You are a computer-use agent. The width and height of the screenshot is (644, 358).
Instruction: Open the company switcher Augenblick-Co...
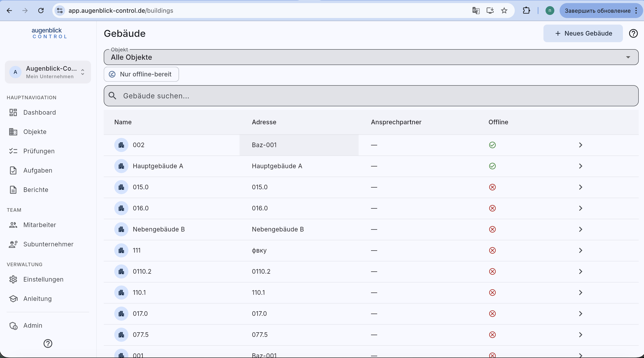(48, 72)
